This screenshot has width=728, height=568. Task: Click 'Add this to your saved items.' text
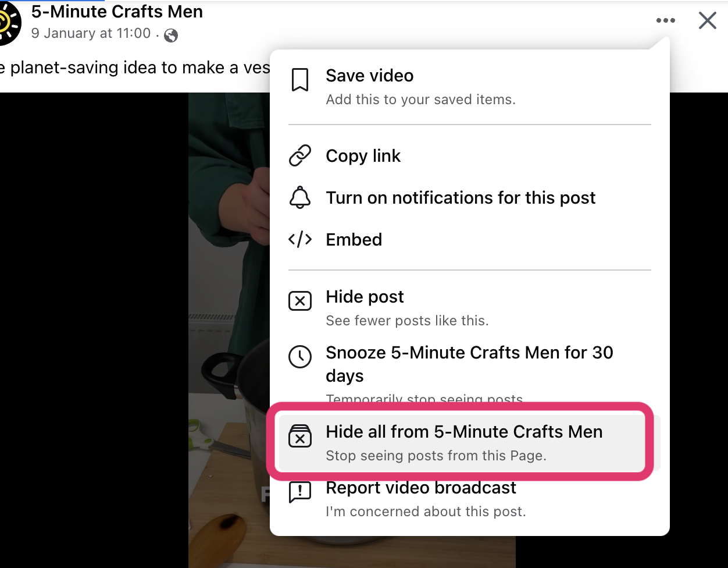(x=420, y=100)
